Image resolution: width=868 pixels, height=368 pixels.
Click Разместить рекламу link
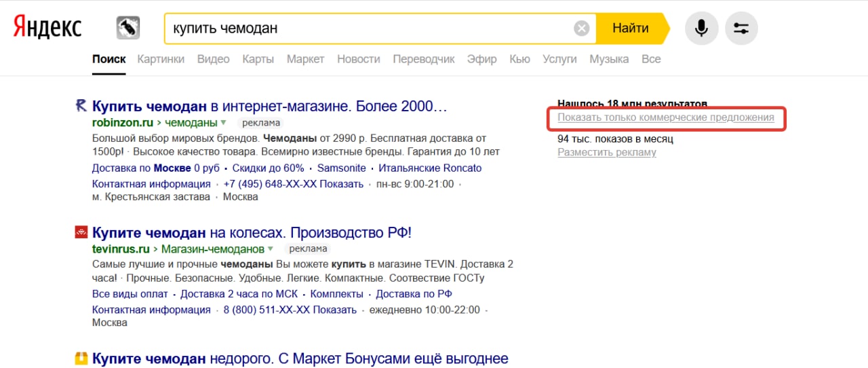click(607, 152)
